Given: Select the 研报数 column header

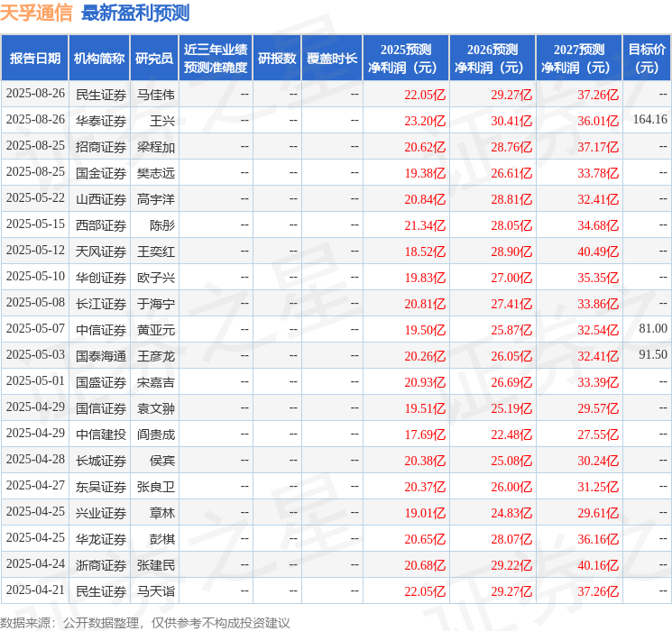Looking at the screenshot, I should 277,58.
